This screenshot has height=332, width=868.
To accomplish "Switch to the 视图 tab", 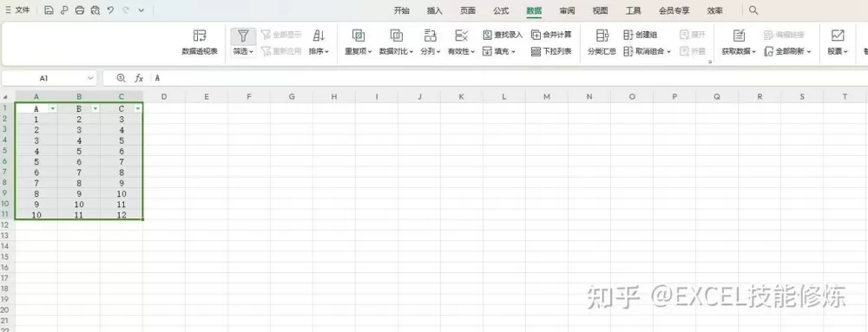I will [x=600, y=10].
